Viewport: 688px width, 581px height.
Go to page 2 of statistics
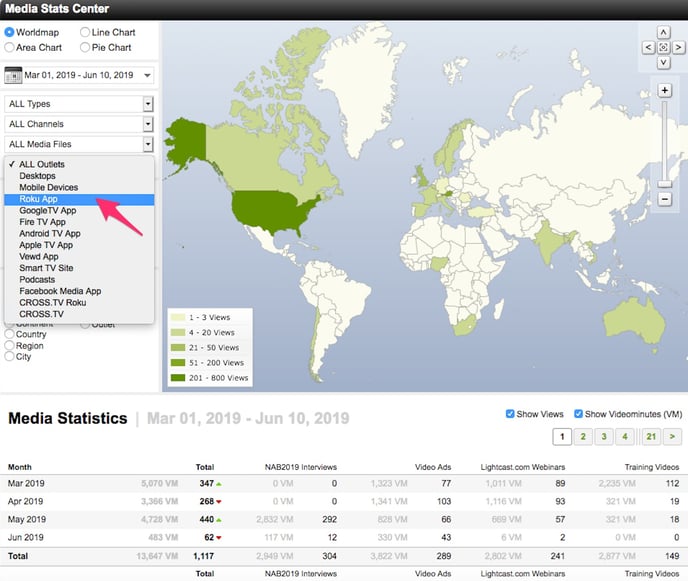582,437
